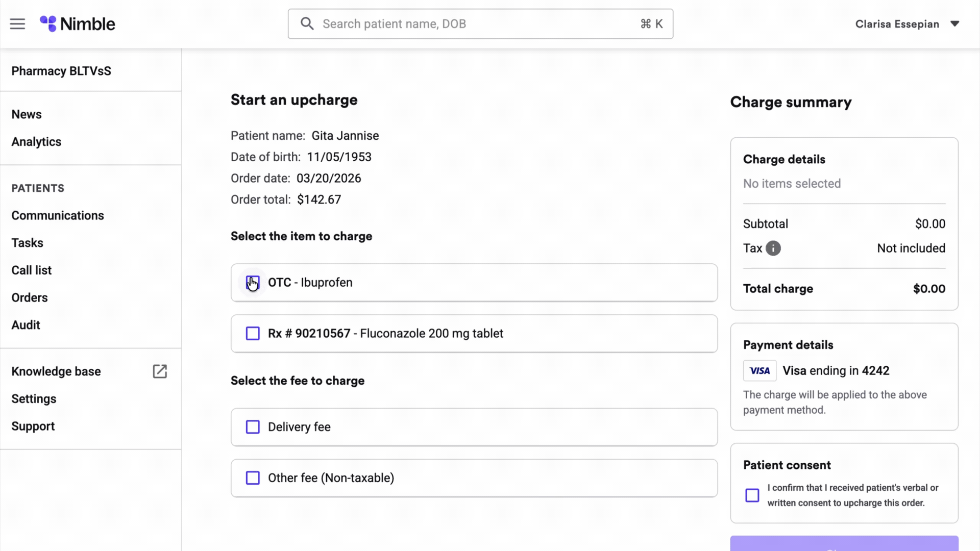The height and width of the screenshot is (551, 980).
Task: Navigate to the Call list page
Action: [x=32, y=270]
